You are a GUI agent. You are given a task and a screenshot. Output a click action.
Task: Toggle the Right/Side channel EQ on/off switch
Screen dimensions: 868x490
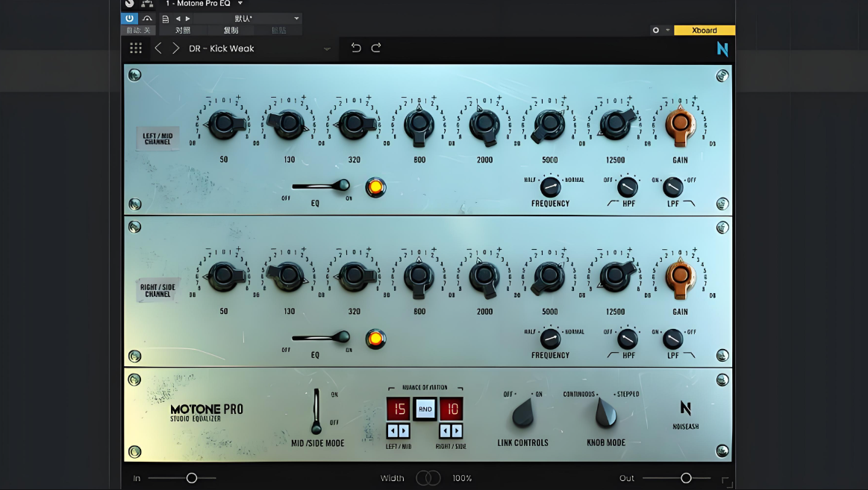tap(321, 337)
